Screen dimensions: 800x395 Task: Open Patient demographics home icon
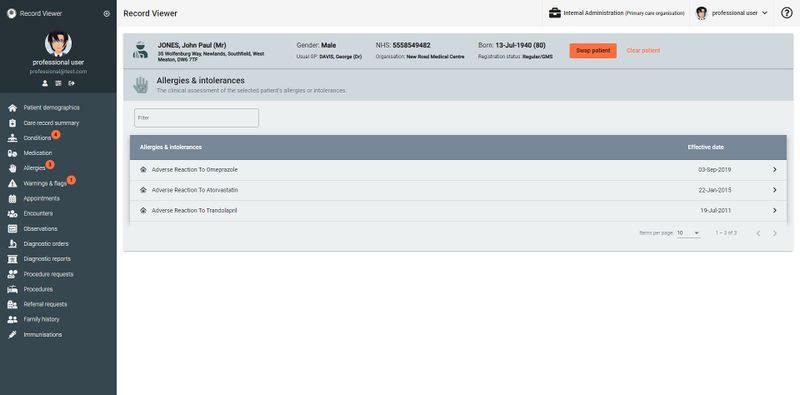[13, 108]
